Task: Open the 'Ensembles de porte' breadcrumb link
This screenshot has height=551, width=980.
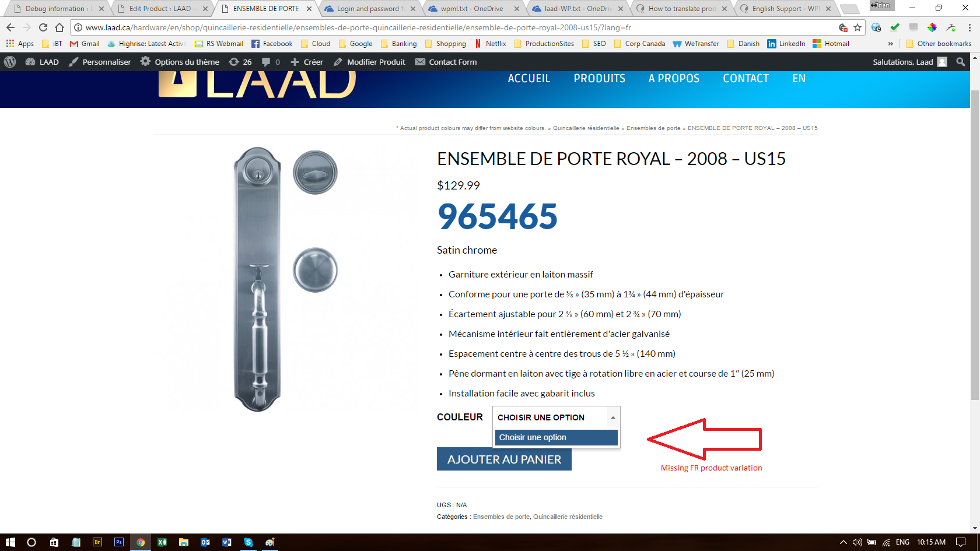Action: pyautogui.click(x=653, y=128)
